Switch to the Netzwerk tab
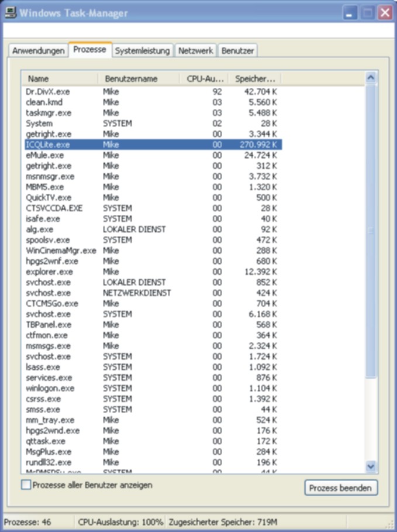397x532 pixels. (196, 50)
